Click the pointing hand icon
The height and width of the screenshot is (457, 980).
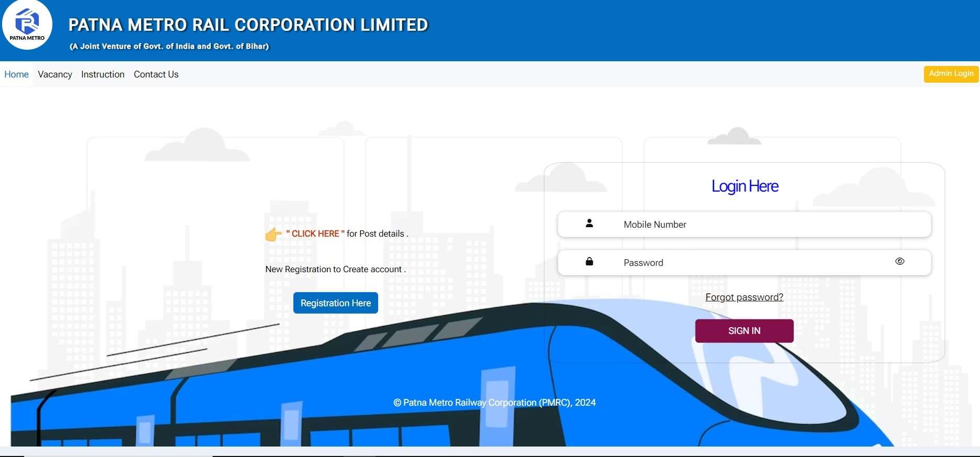[273, 234]
